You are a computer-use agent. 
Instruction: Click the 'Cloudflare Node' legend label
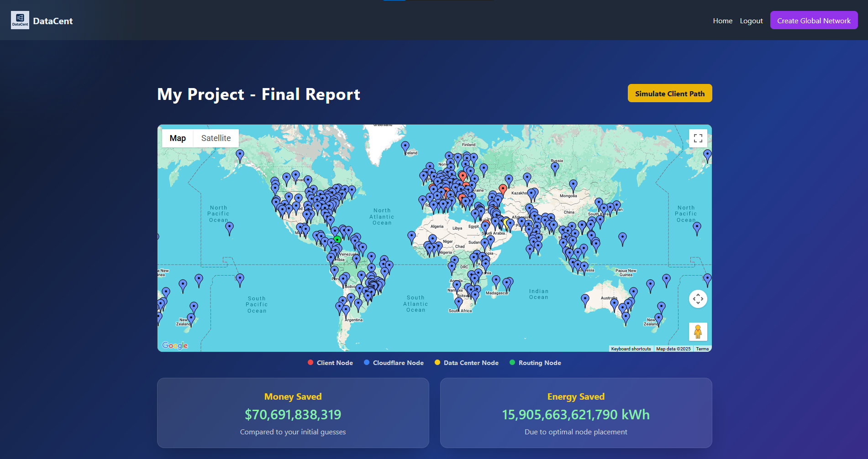398,363
